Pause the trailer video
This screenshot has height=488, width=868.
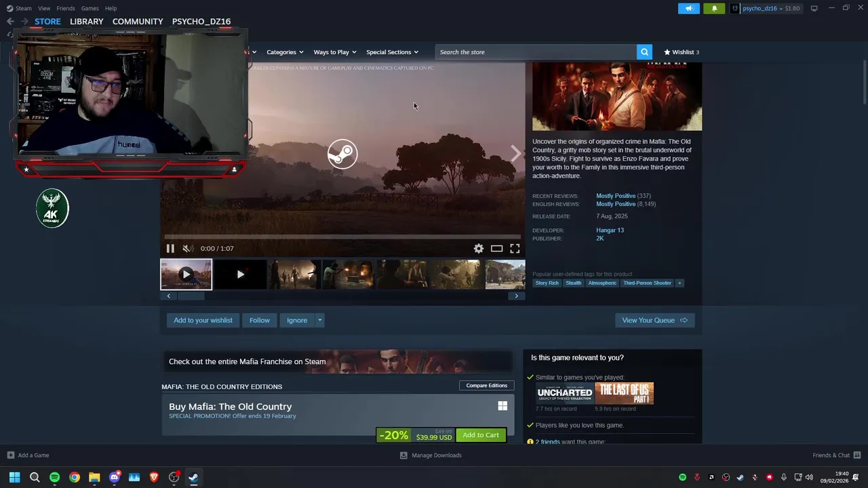point(170,249)
